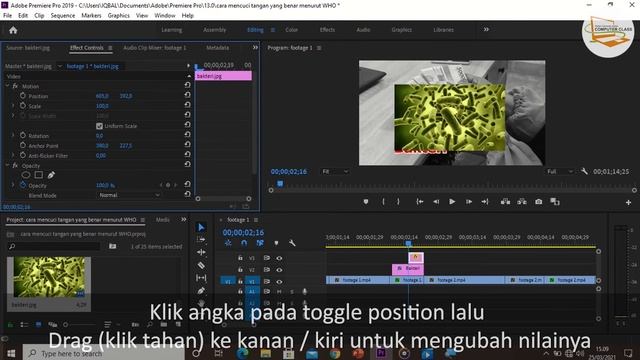Image resolution: width=640 pixels, height=360 pixels.
Task: Click Mark Out bracket button
Action: pos(398,202)
